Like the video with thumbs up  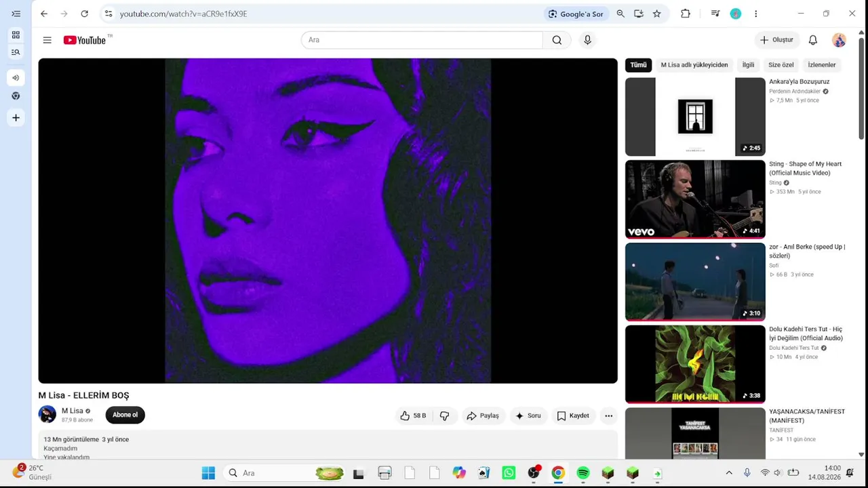413,415
